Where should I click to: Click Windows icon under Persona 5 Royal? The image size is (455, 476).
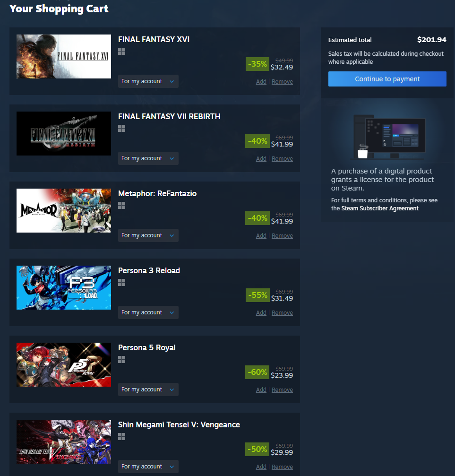click(122, 359)
